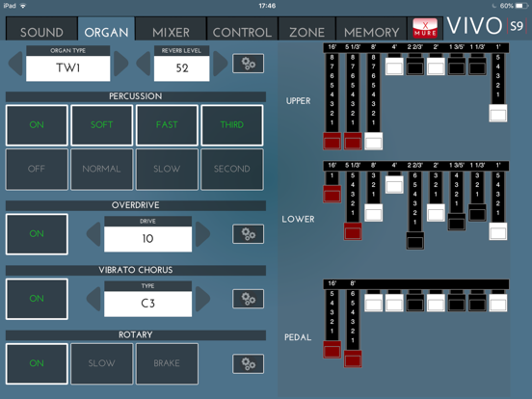Select SECOND percussion harmonic
This screenshot has width=532, height=399.
pos(232,169)
